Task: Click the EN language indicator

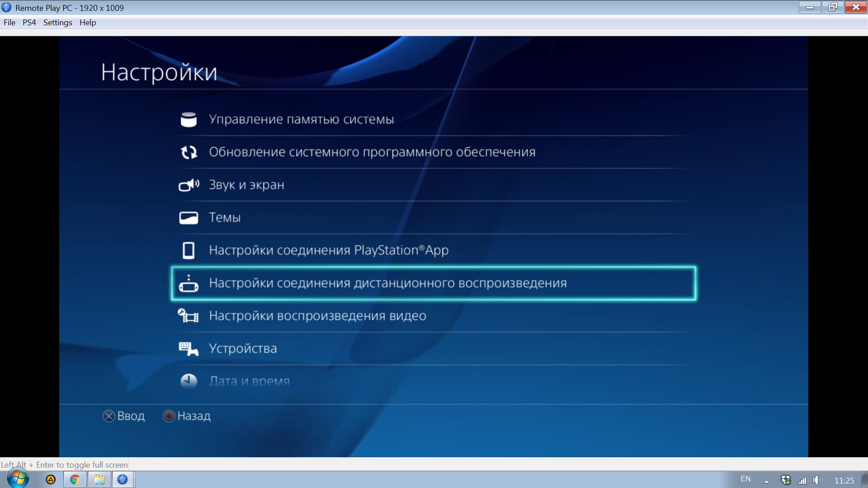Action: [745, 479]
